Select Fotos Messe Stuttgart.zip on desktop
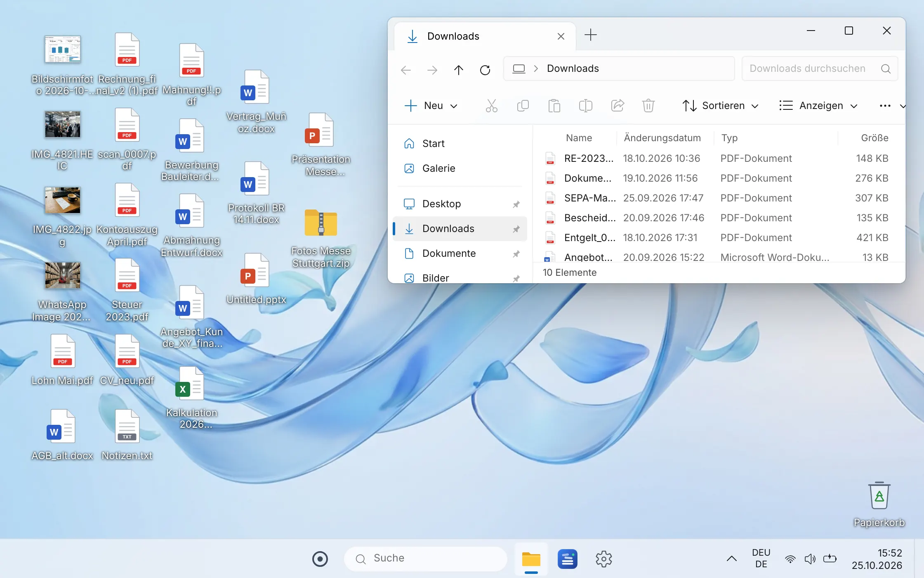Image resolution: width=924 pixels, height=578 pixels. point(321,239)
